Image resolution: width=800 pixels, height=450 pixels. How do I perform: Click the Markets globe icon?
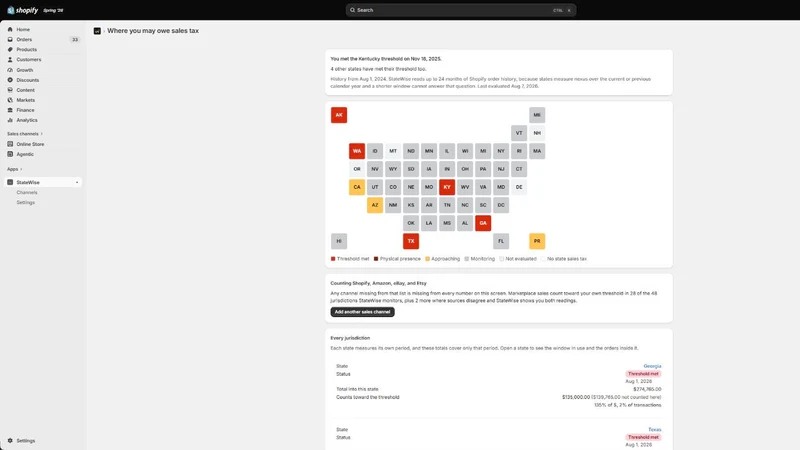coord(10,100)
